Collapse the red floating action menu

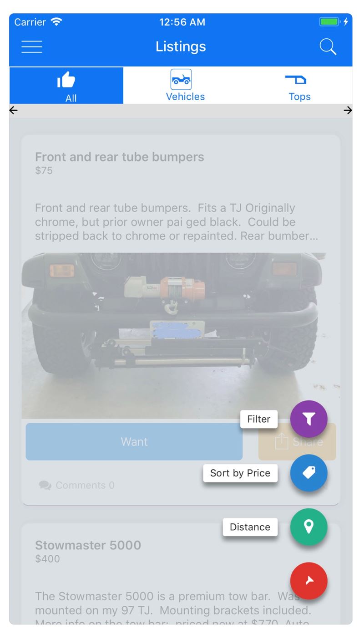point(309,581)
